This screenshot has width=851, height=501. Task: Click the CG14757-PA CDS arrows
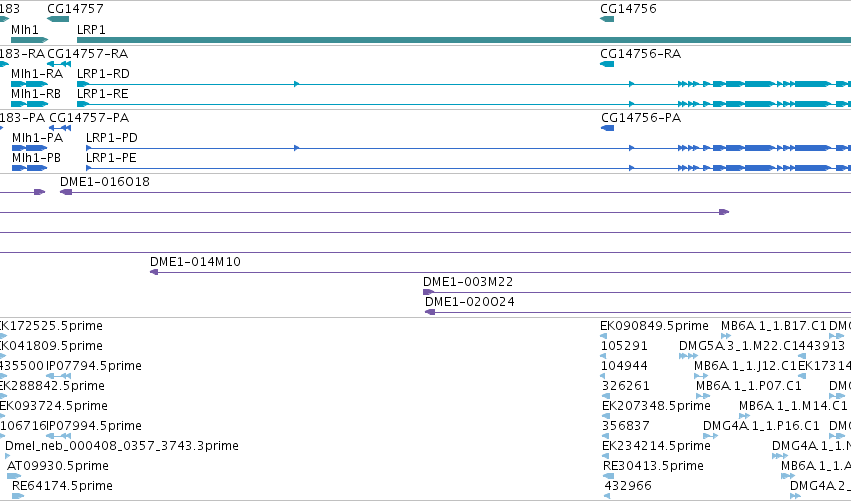[60, 128]
